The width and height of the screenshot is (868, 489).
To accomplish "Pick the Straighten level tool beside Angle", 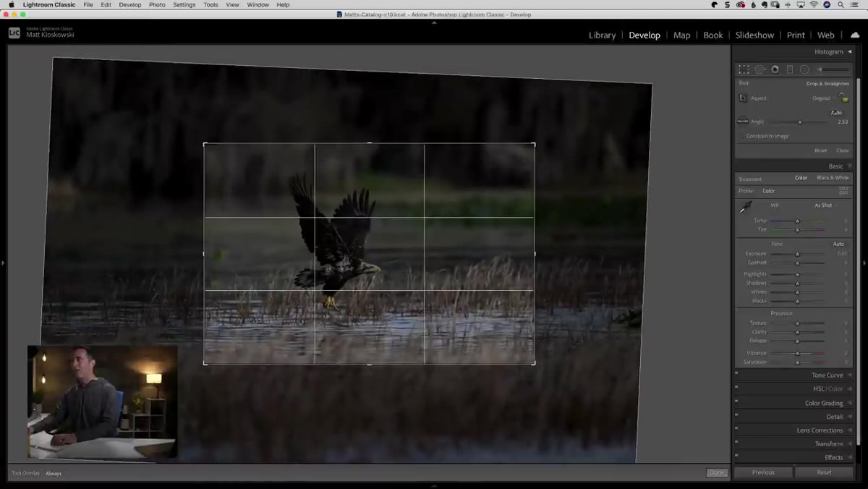I will coord(743,122).
